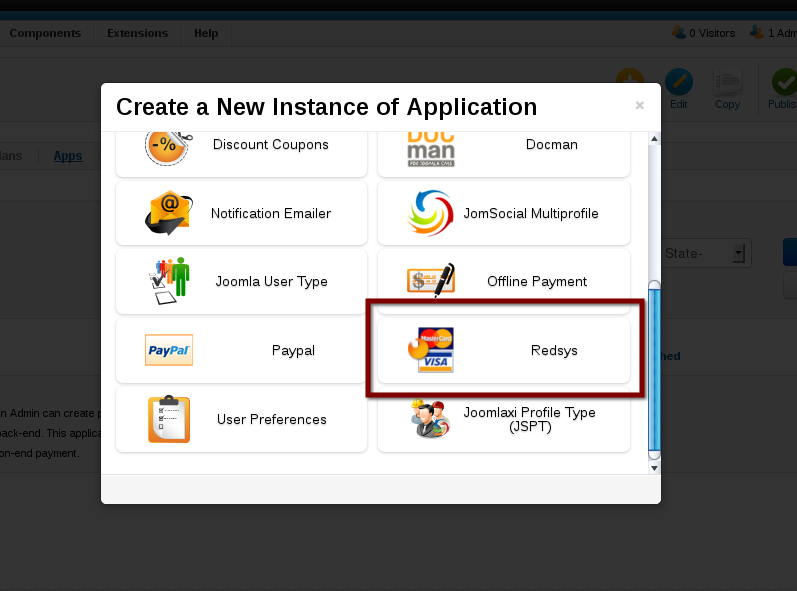Image resolution: width=797 pixels, height=591 pixels.
Task: Click the Copy toolbar icon
Action: pyautogui.click(x=727, y=82)
